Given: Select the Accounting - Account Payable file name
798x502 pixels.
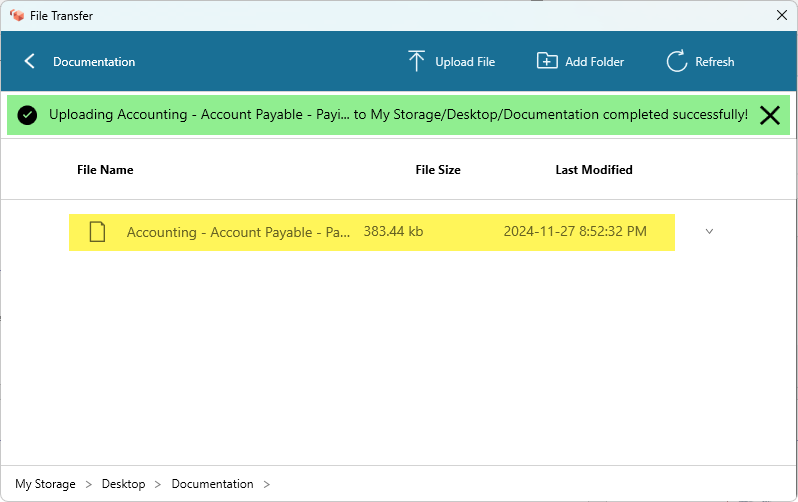Looking at the screenshot, I should point(238,232).
